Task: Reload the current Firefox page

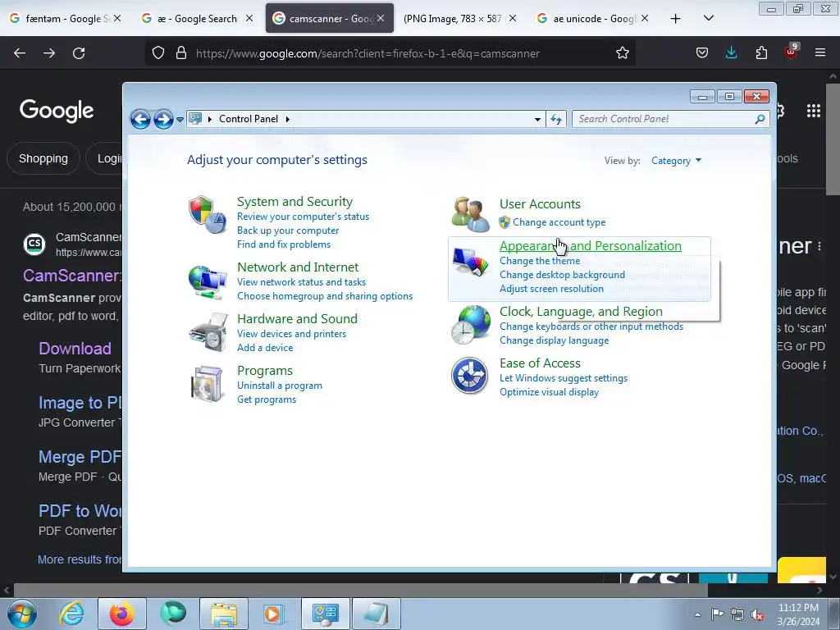Action: 79,53
